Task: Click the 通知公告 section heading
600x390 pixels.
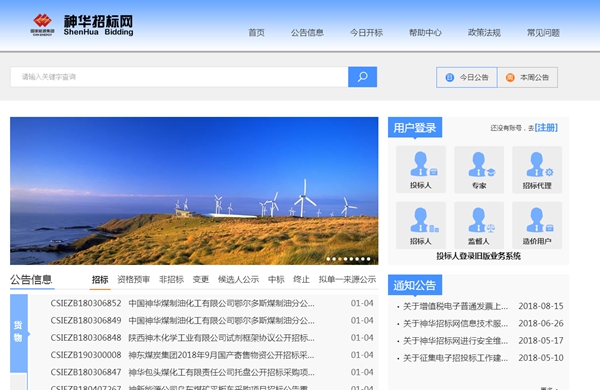Action: point(415,285)
